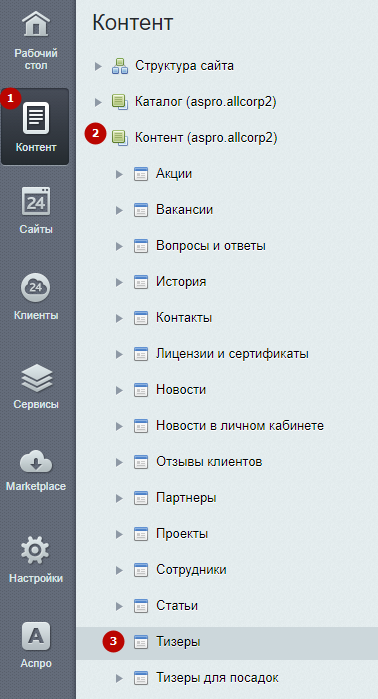Open the Аспро sidebar section
The height and width of the screenshot is (699, 378).
pyautogui.click(x=36, y=645)
